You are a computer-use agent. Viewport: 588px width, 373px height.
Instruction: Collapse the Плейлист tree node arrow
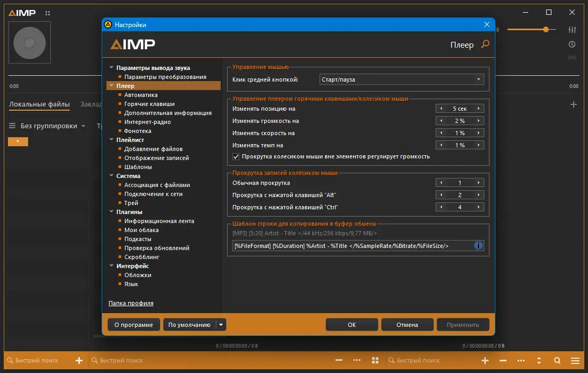(x=111, y=139)
